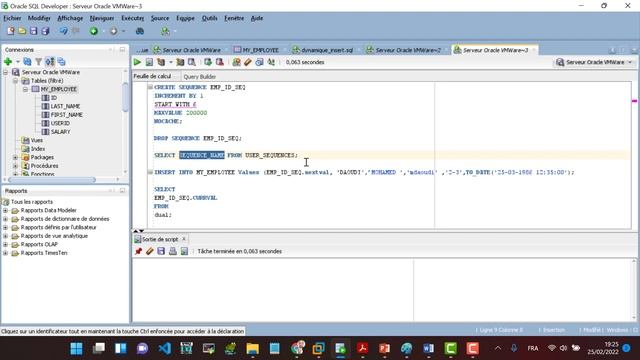Open the Outils menu
Screen dimensions: 640x360
tap(209, 18)
